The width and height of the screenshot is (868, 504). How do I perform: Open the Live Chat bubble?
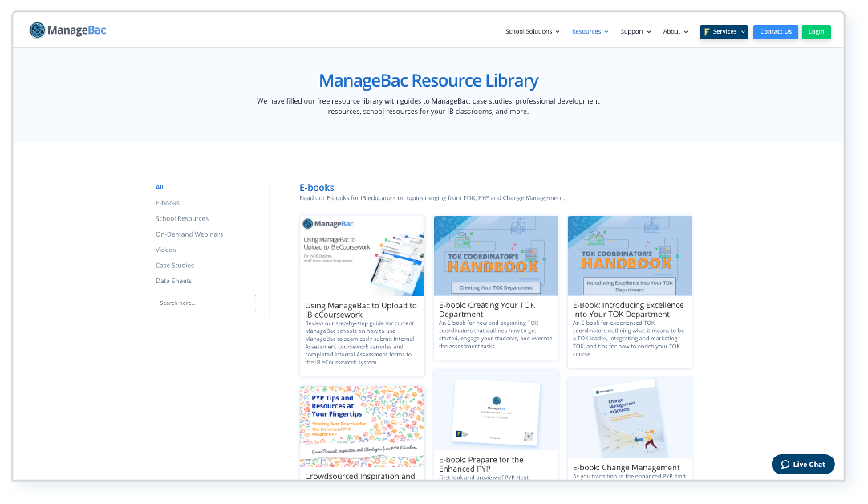pyautogui.click(x=803, y=465)
